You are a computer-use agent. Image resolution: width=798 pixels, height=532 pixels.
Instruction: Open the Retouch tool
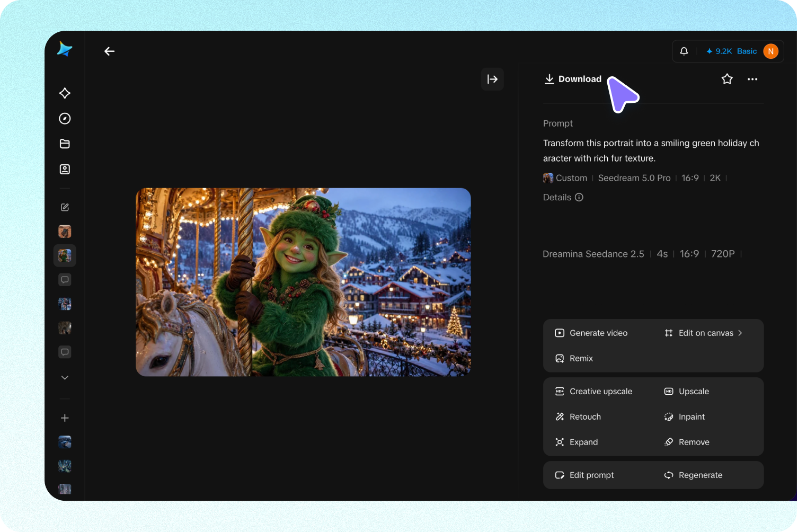coord(578,417)
